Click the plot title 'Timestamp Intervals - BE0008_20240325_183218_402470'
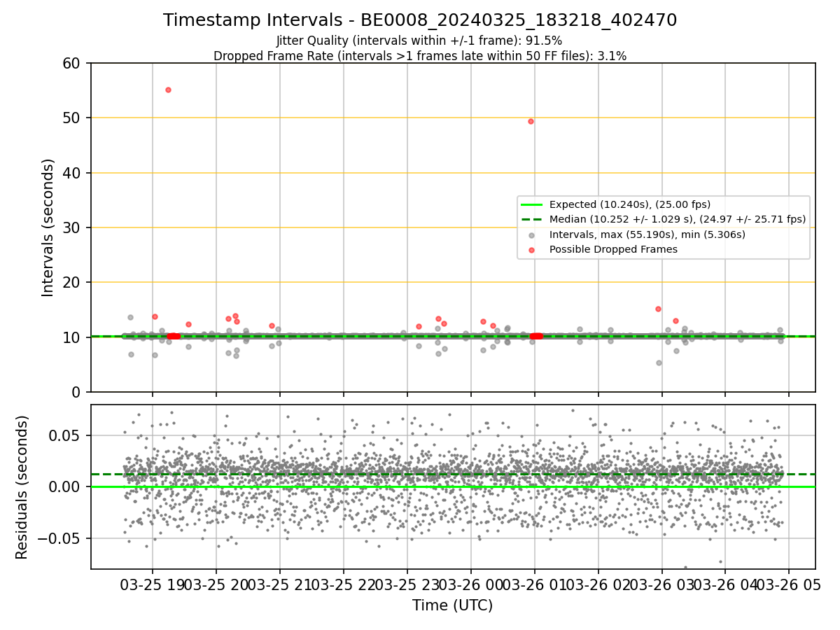Viewport: 840px width, 630px height. pyautogui.click(x=420, y=20)
